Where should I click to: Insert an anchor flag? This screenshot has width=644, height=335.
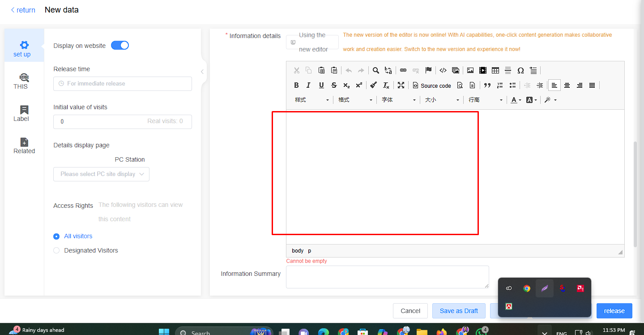[x=428, y=70]
